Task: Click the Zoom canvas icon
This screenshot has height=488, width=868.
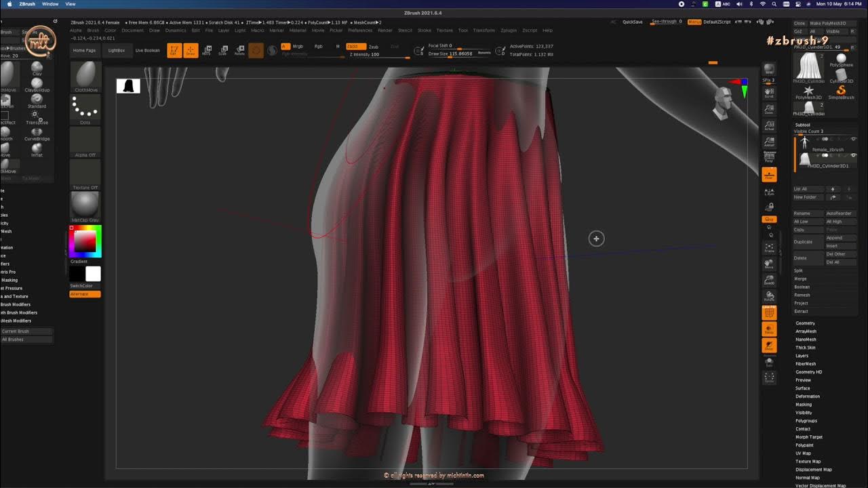Action: 769,108
